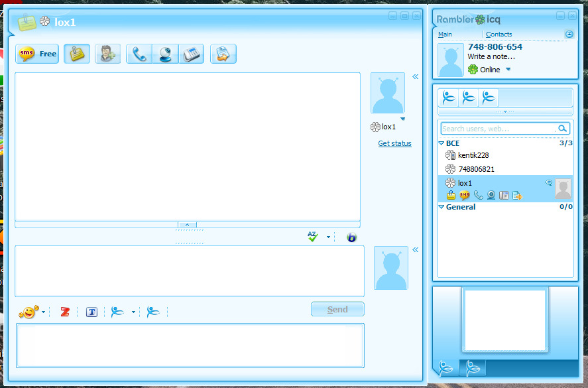
Task: Click the first bottom tab icon in contact list
Action: [446, 367]
